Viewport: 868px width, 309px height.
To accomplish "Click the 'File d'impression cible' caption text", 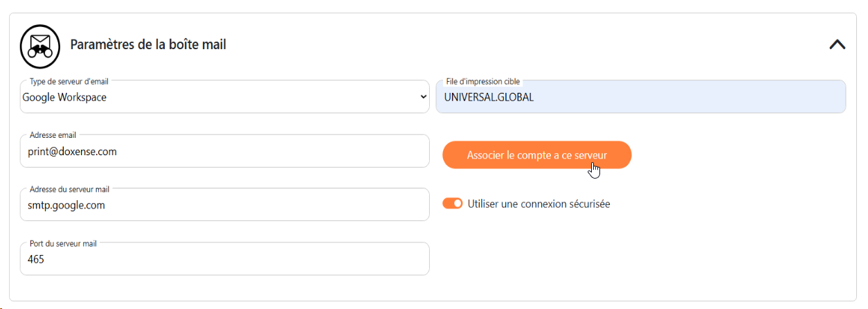I will 482,82.
